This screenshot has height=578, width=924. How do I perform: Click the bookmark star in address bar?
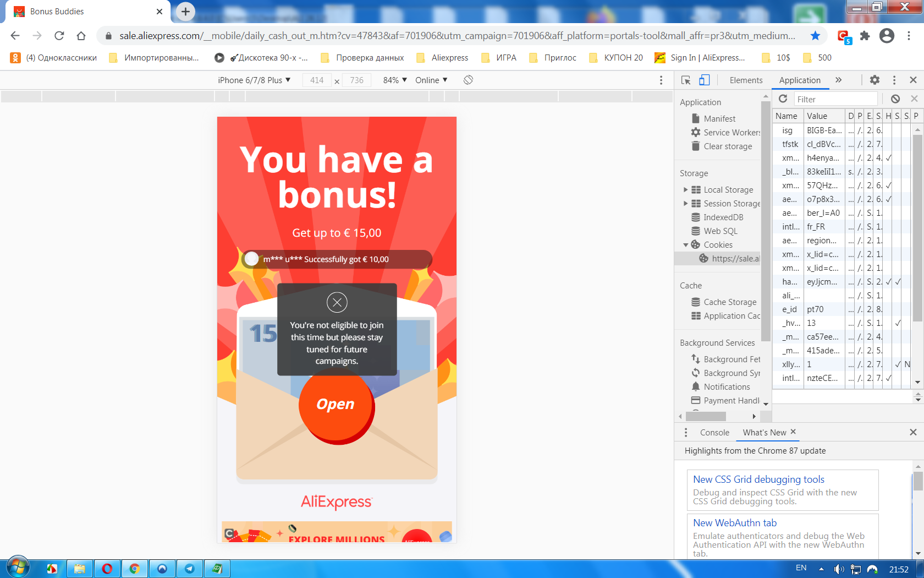pos(815,36)
